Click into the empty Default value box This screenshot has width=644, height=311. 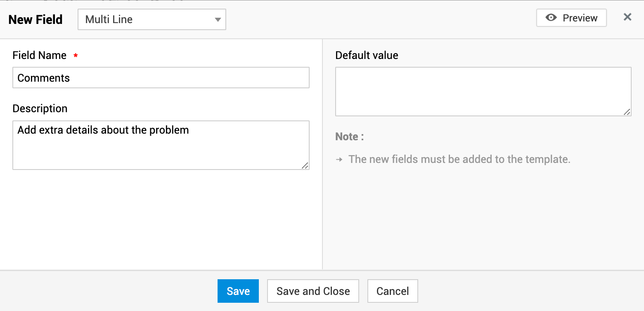point(483,92)
